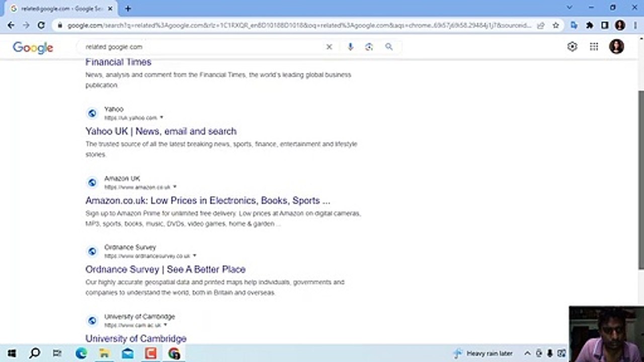Close the related:google.com tab
The height and width of the screenshot is (362, 644).
coord(110,9)
